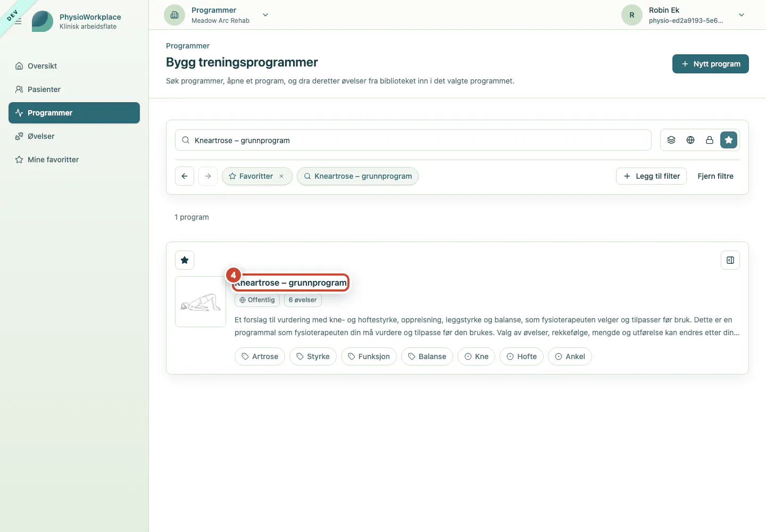
Task: Open Oversikt in the sidebar
Action: 74,66
